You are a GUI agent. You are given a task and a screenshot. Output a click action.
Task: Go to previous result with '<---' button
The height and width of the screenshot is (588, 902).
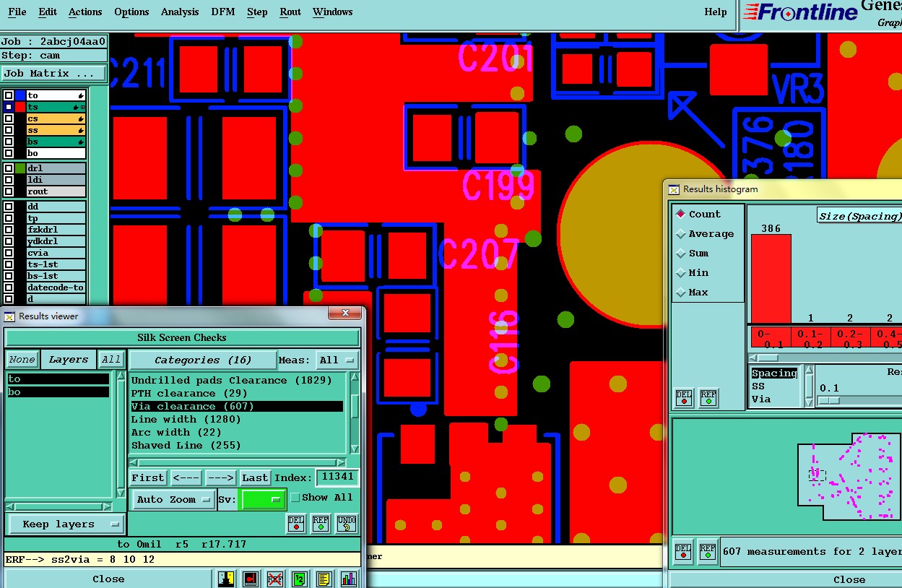[x=186, y=477]
